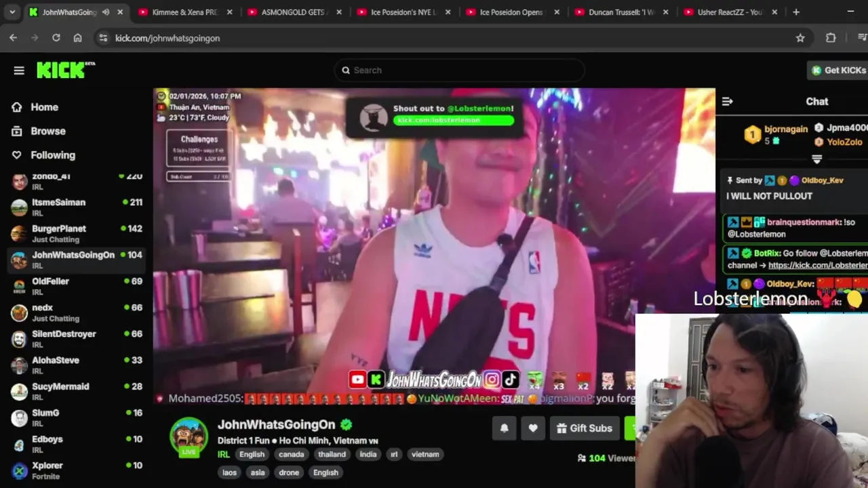Click the brainquestionmark chat username

pyautogui.click(x=804, y=222)
